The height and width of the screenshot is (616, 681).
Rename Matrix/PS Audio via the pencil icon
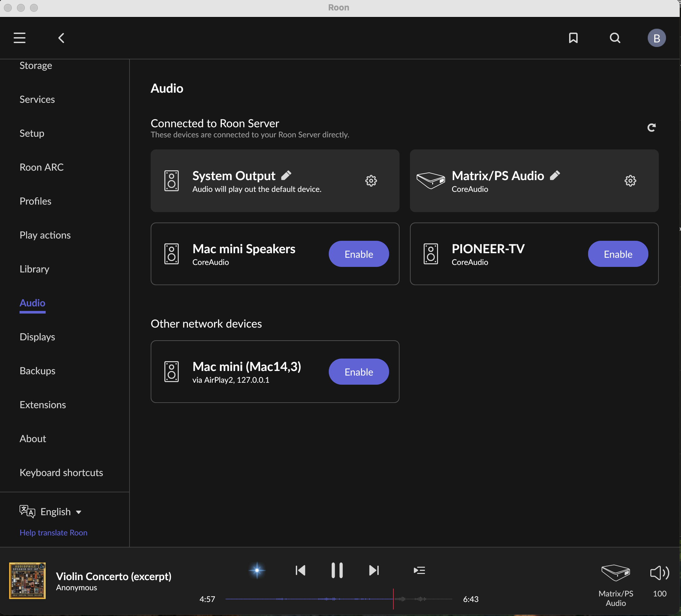click(555, 176)
